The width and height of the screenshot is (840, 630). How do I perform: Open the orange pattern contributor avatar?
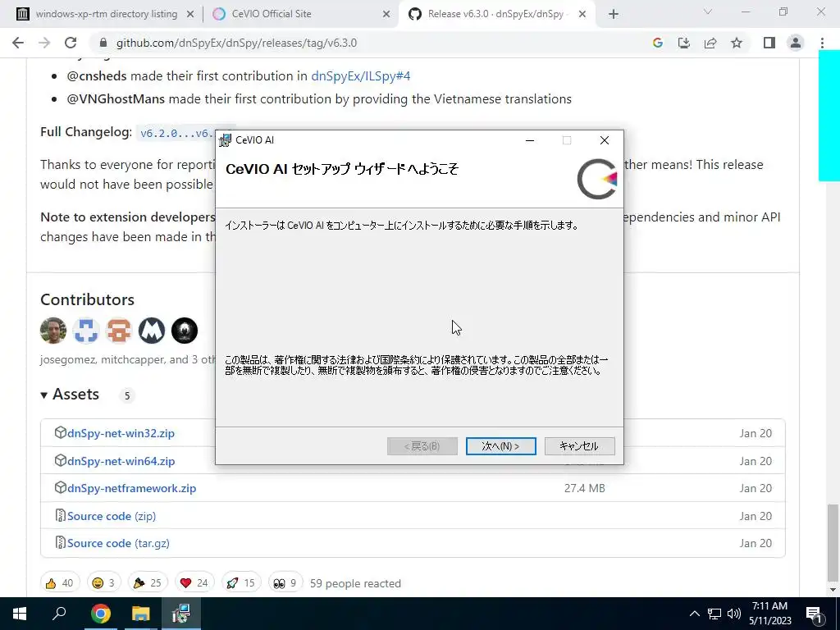119,331
